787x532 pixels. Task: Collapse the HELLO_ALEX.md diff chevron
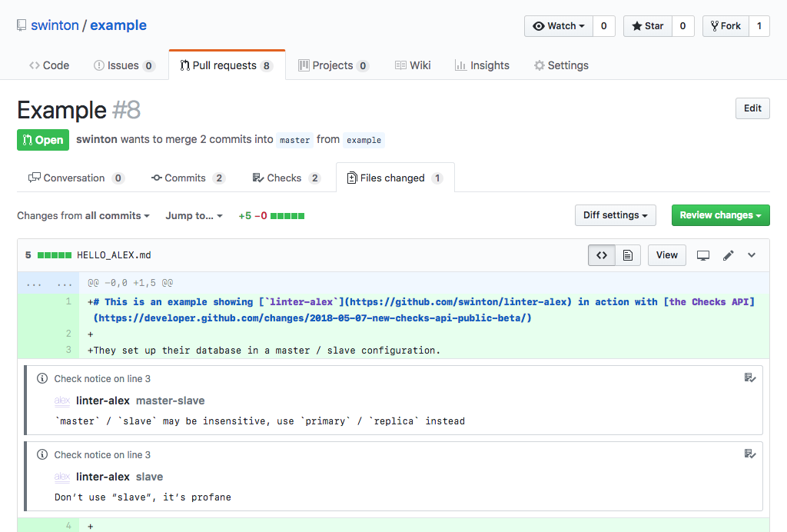pyautogui.click(x=752, y=255)
